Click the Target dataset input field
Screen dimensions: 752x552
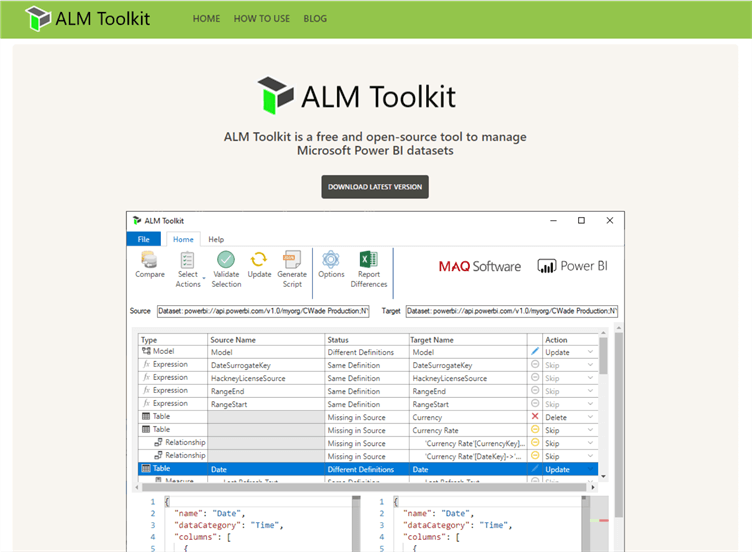click(512, 311)
